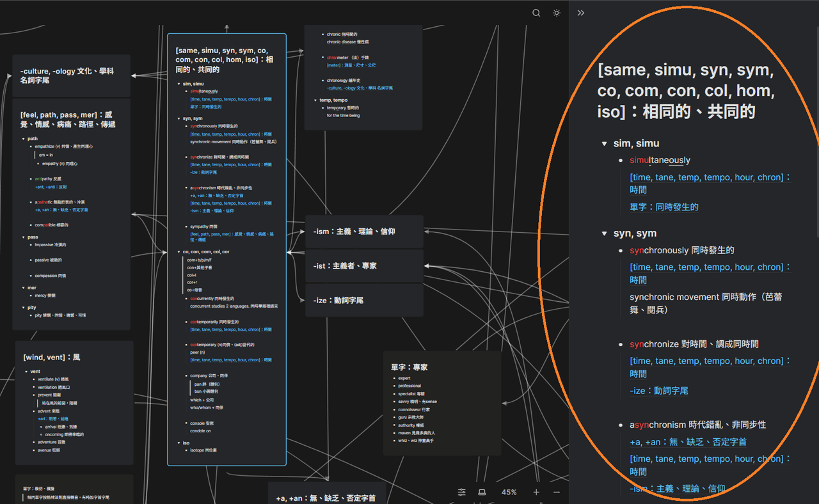Select the '-ist：主義者、專家' card
The width and height of the screenshot is (819, 504).
coord(364,265)
